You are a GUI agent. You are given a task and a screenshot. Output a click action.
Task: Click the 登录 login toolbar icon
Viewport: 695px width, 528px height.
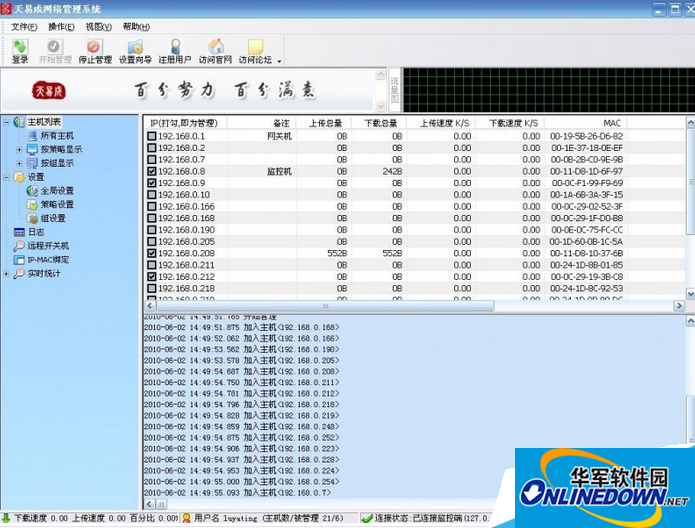20,49
